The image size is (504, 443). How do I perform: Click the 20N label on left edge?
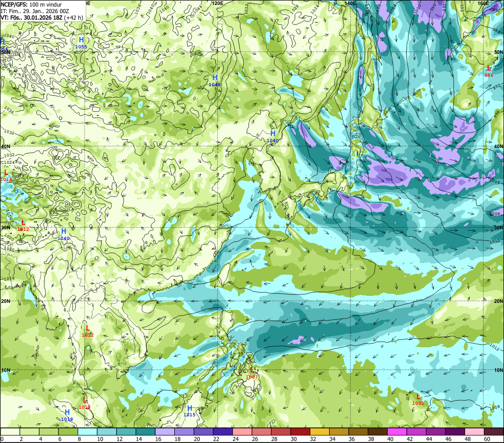coord(6,301)
